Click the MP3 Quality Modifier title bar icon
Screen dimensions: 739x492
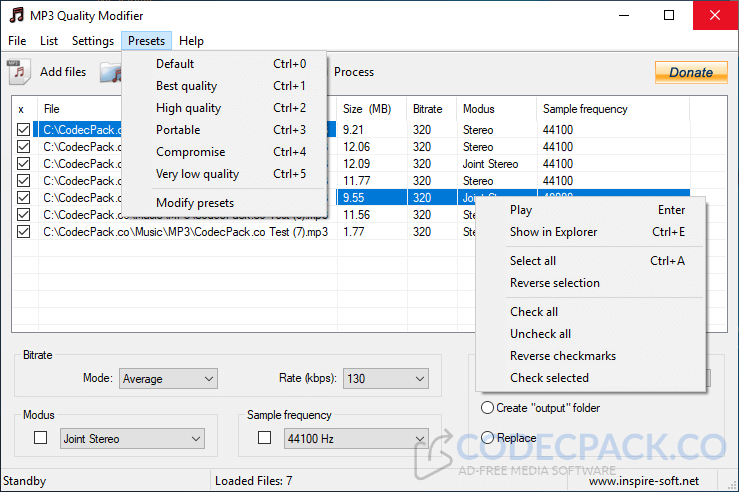click(17, 15)
